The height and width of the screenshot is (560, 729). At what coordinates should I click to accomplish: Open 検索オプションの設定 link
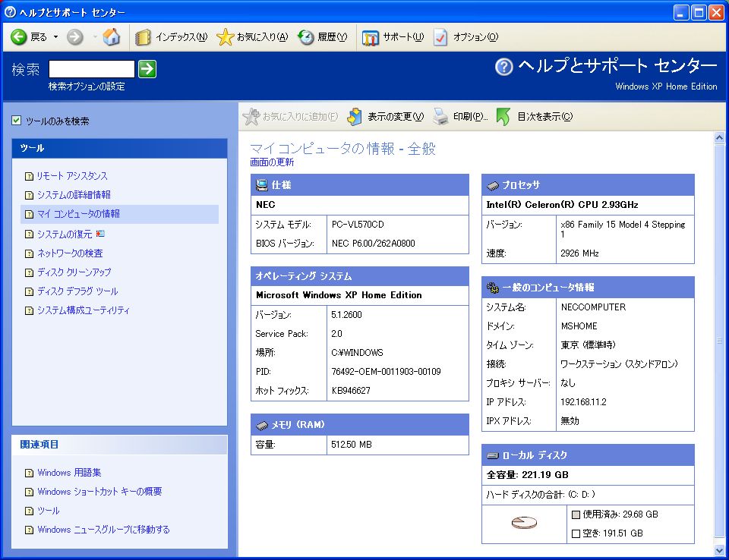click(x=87, y=87)
